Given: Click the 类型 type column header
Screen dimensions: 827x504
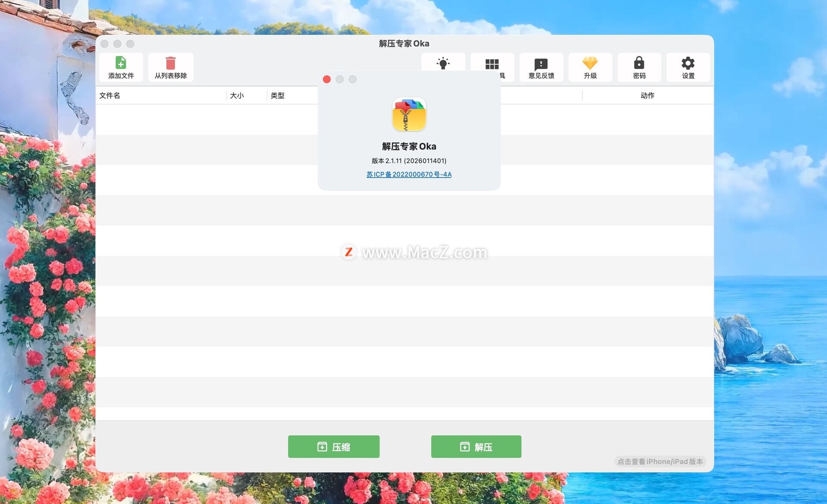Looking at the screenshot, I should tap(277, 96).
